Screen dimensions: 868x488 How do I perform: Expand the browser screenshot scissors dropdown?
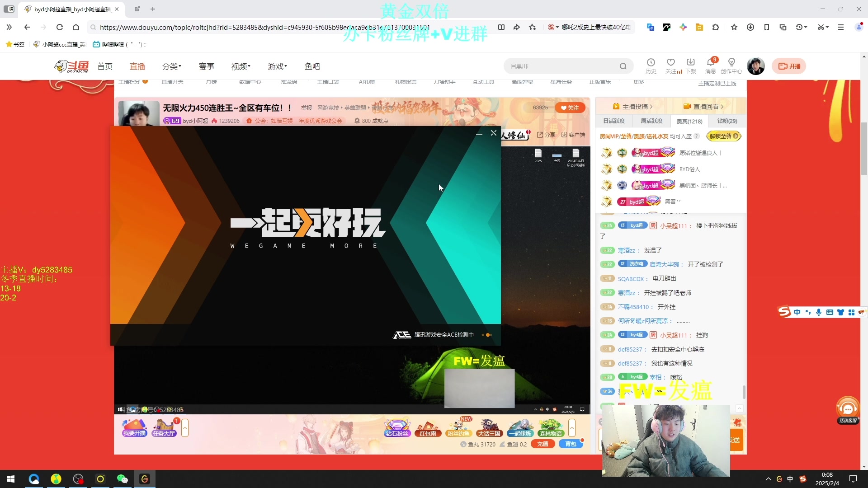(823, 27)
